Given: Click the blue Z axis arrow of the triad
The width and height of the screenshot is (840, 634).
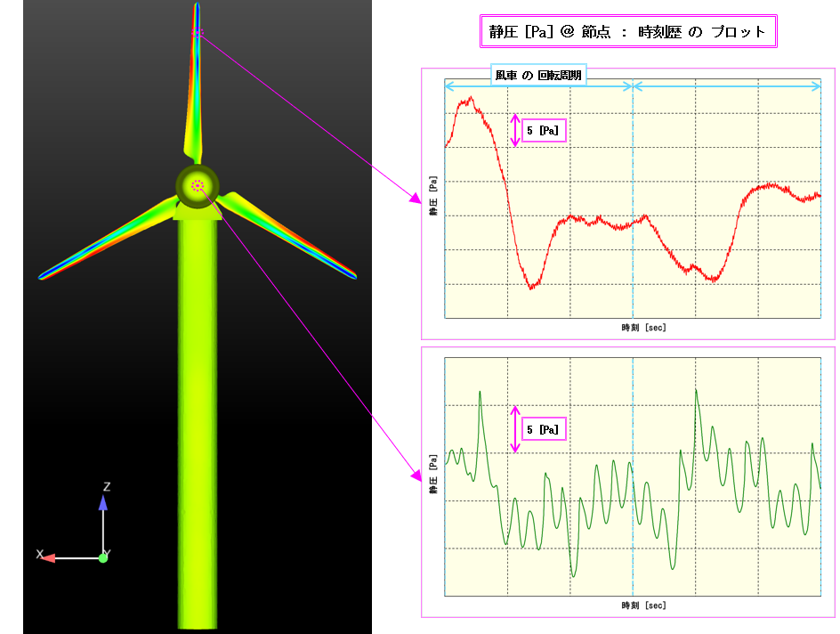Looking at the screenshot, I should pyautogui.click(x=103, y=504).
